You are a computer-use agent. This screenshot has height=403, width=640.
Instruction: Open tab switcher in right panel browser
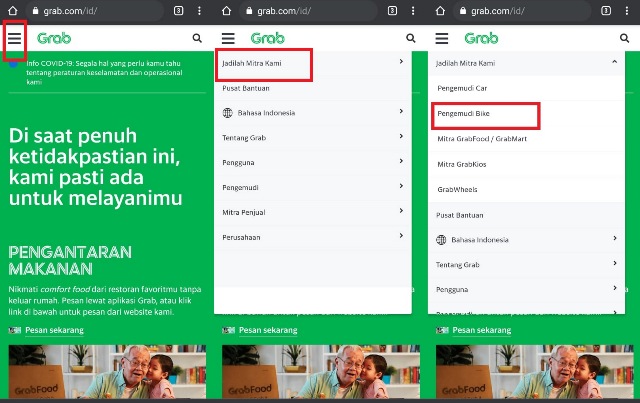coord(606,11)
